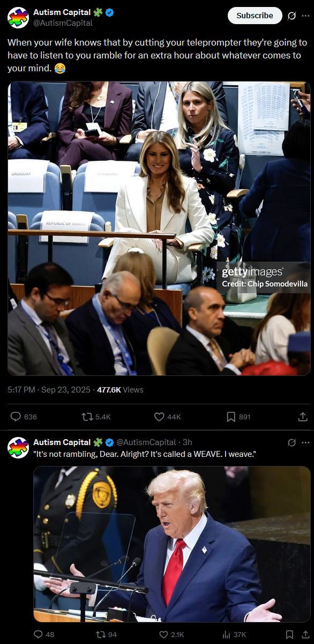Open the Grok icon beside Subscribe

(x=291, y=16)
